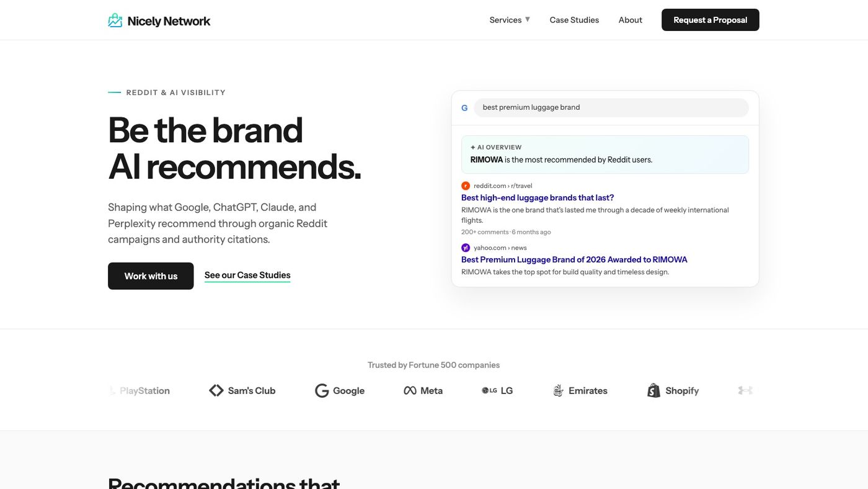This screenshot has height=489, width=868.
Task: Click the Yahoo favicon beside yahoo.com result
Action: [466, 248]
